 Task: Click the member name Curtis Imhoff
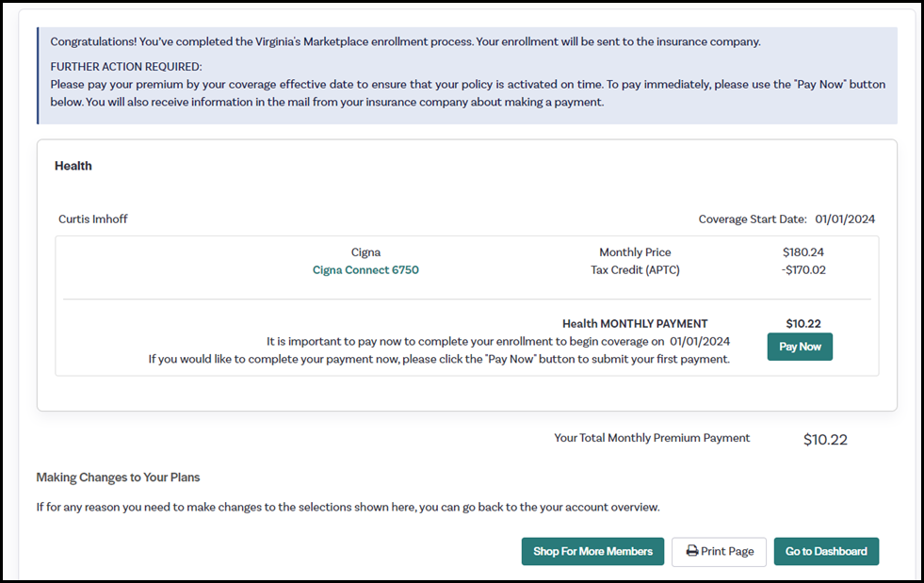pyautogui.click(x=93, y=219)
